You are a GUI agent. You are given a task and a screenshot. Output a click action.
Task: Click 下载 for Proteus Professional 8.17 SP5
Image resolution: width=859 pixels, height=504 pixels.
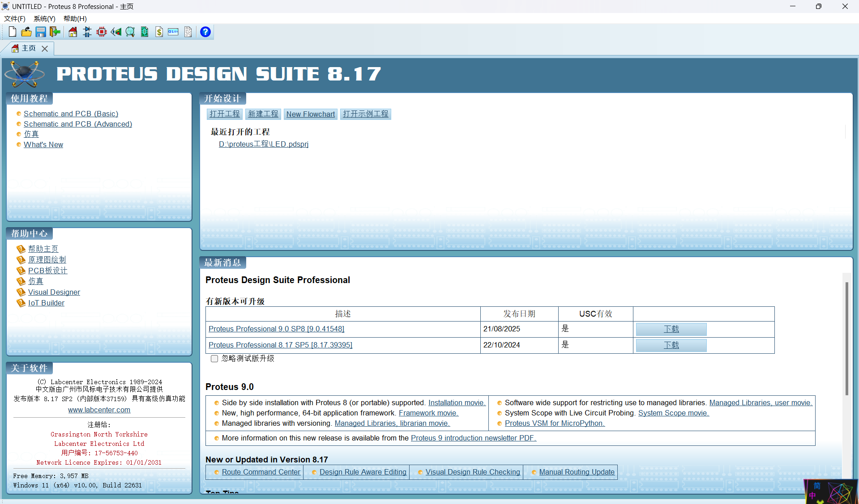pyautogui.click(x=671, y=345)
